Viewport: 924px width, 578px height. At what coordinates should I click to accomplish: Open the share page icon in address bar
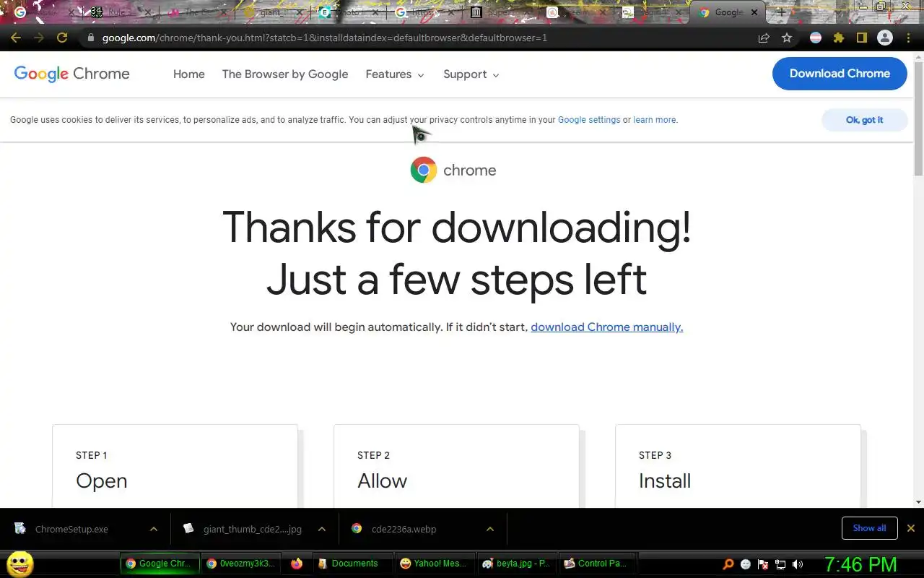point(764,38)
